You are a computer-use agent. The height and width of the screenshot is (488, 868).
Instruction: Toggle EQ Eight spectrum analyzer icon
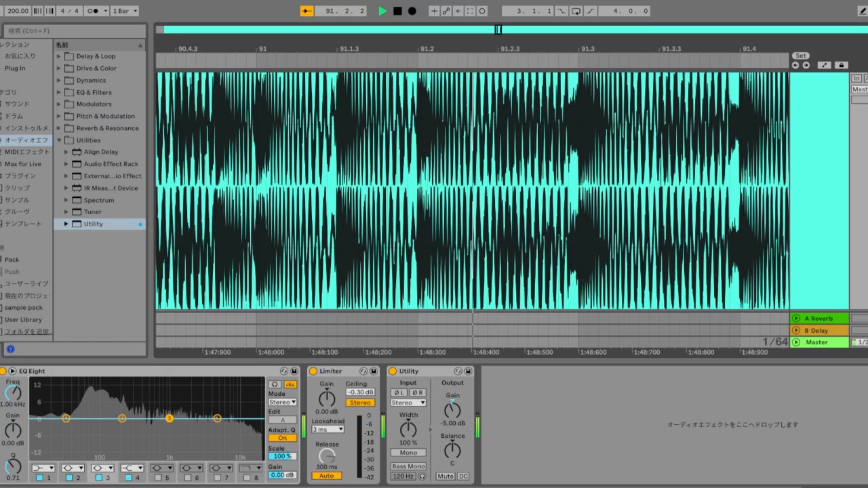290,384
